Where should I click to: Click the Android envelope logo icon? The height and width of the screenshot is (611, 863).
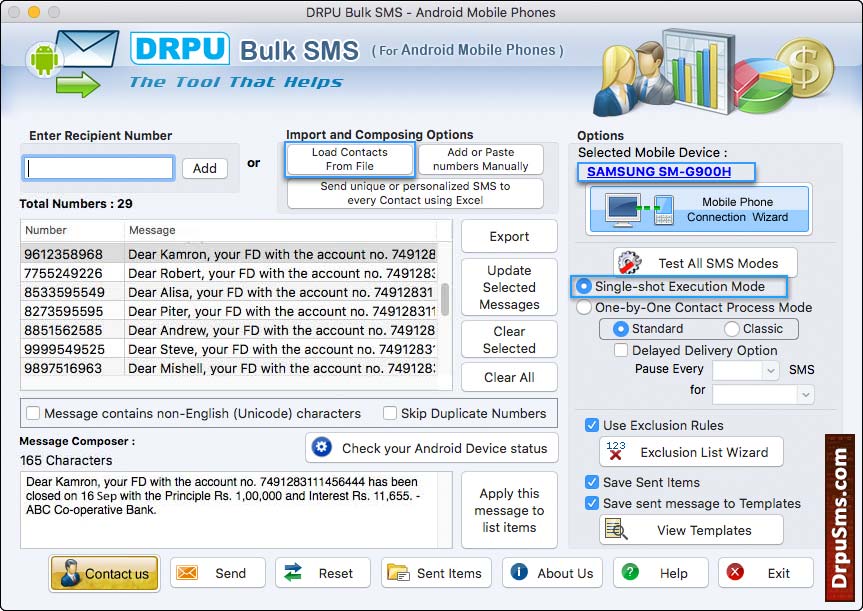[72, 64]
